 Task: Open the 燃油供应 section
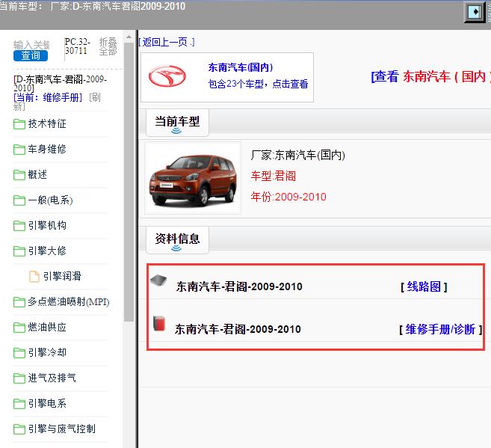[x=47, y=327]
